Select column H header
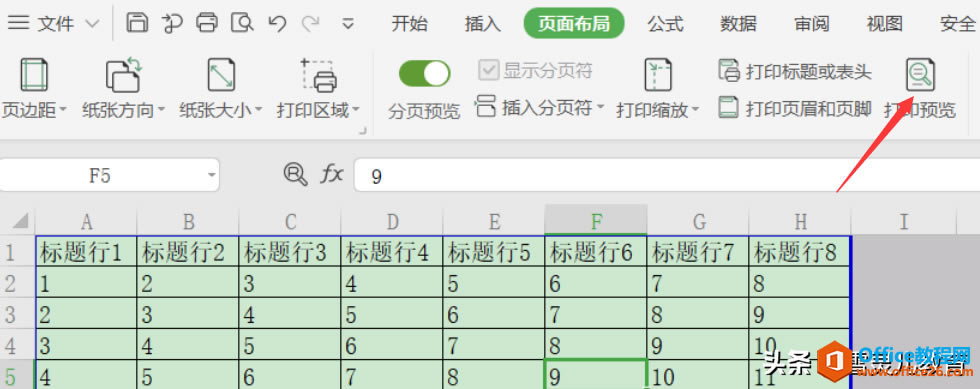The width and height of the screenshot is (980, 389). tap(800, 221)
